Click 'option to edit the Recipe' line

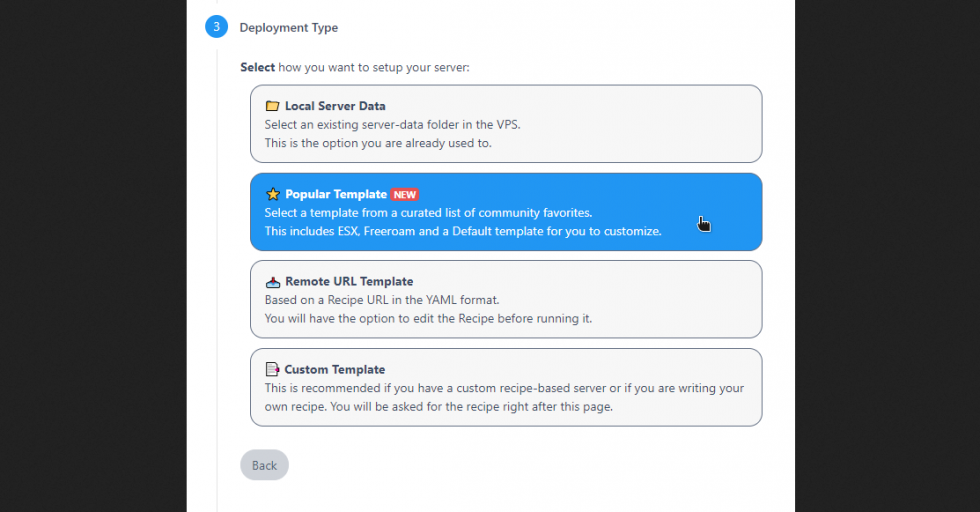(x=428, y=319)
